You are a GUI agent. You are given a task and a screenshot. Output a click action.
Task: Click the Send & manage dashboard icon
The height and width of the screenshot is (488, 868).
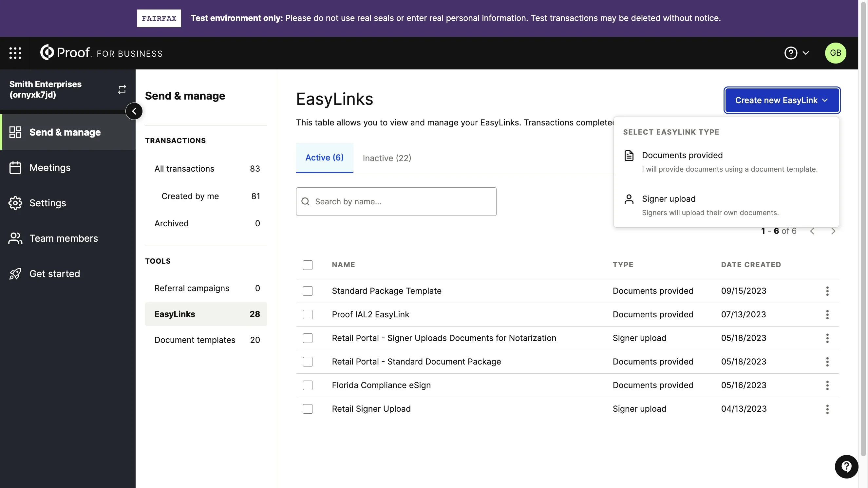tap(15, 132)
